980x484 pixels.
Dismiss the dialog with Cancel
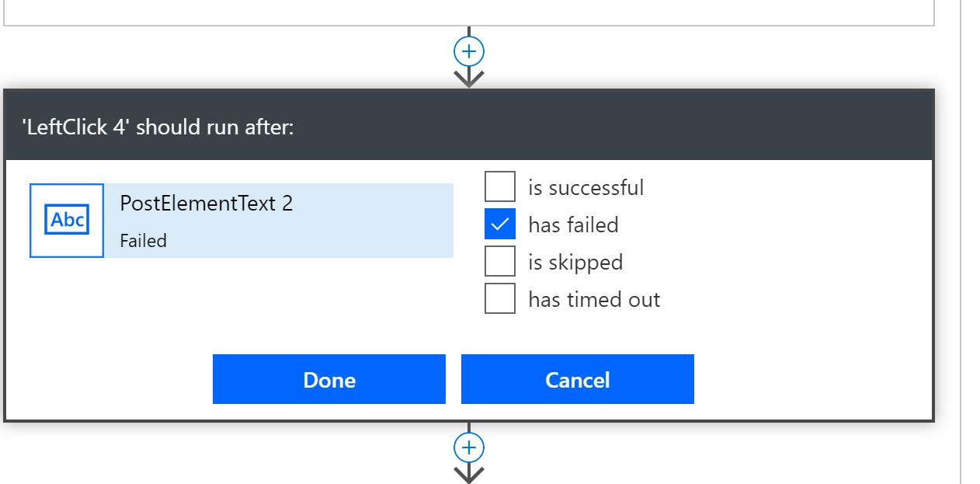pos(577,380)
